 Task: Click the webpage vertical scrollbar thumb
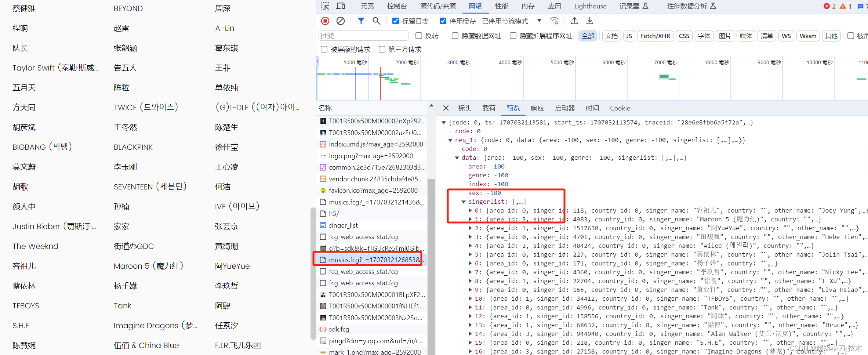[313, 274]
